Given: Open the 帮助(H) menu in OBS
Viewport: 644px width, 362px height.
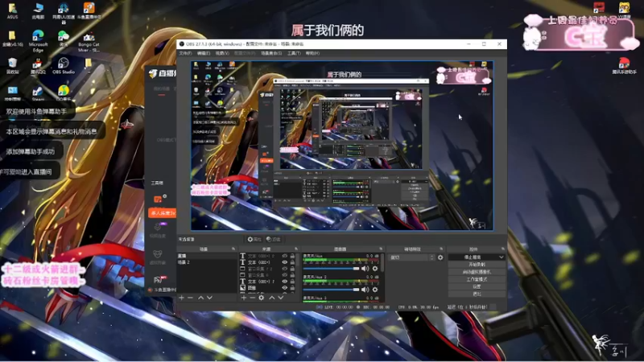Looking at the screenshot, I should pyautogui.click(x=312, y=53).
